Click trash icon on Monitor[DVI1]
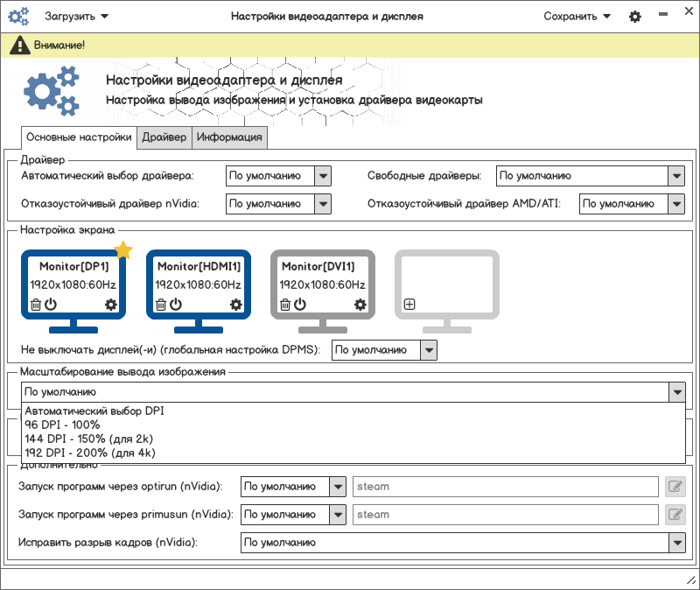Screen dimensions: 700x590 [x=285, y=305]
